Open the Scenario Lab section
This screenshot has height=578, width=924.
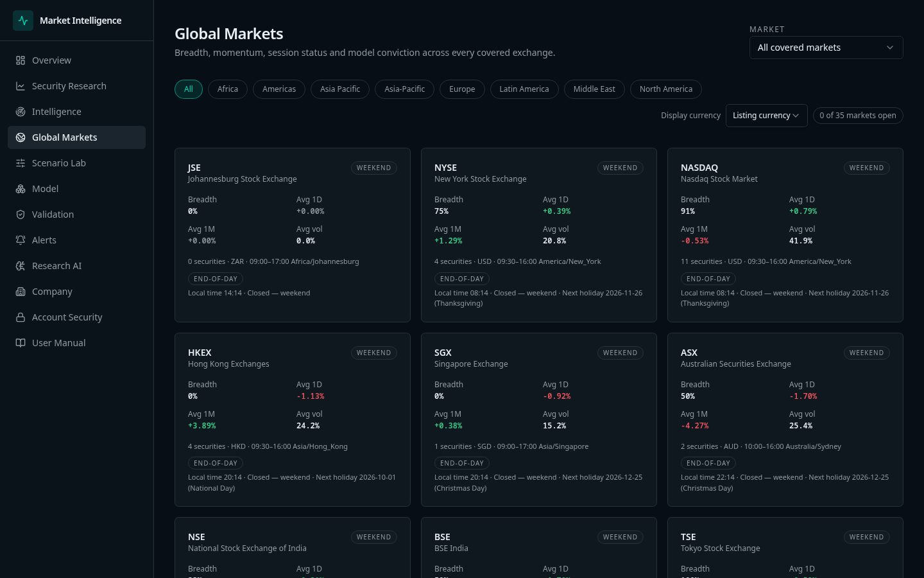(76, 163)
